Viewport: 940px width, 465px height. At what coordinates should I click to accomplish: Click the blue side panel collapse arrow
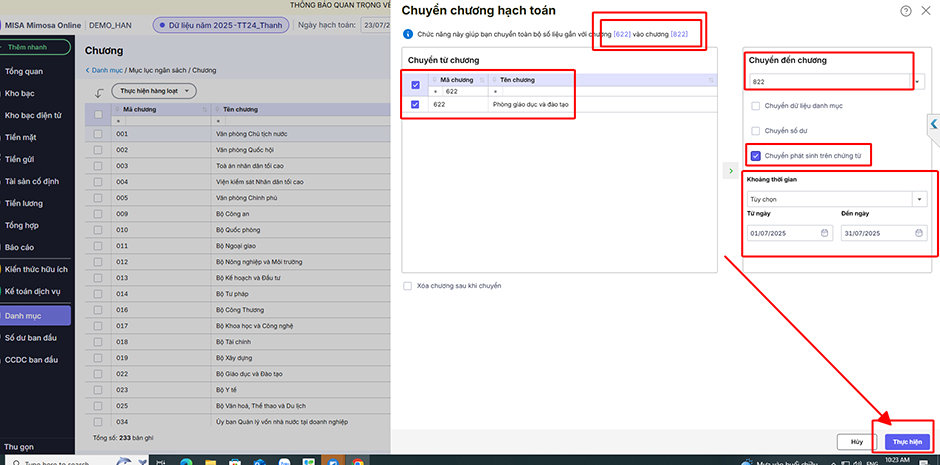pos(933,124)
